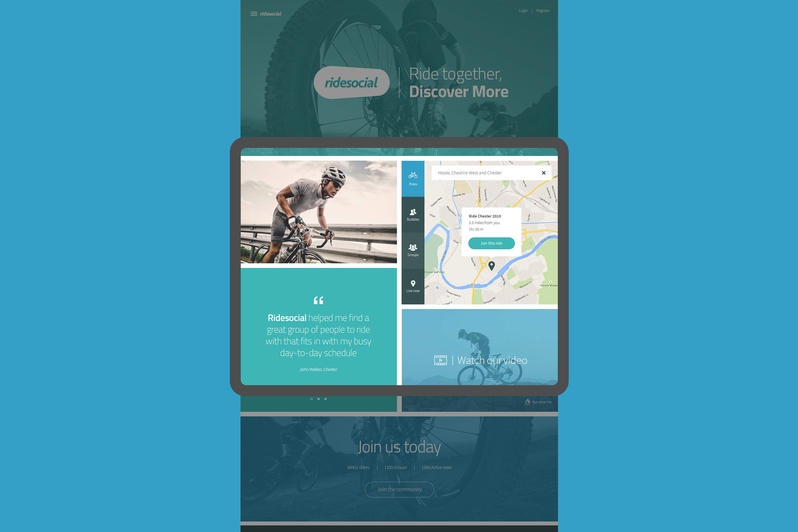Select the Live now location icon
The width and height of the screenshot is (798, 532).
(413, 282)
